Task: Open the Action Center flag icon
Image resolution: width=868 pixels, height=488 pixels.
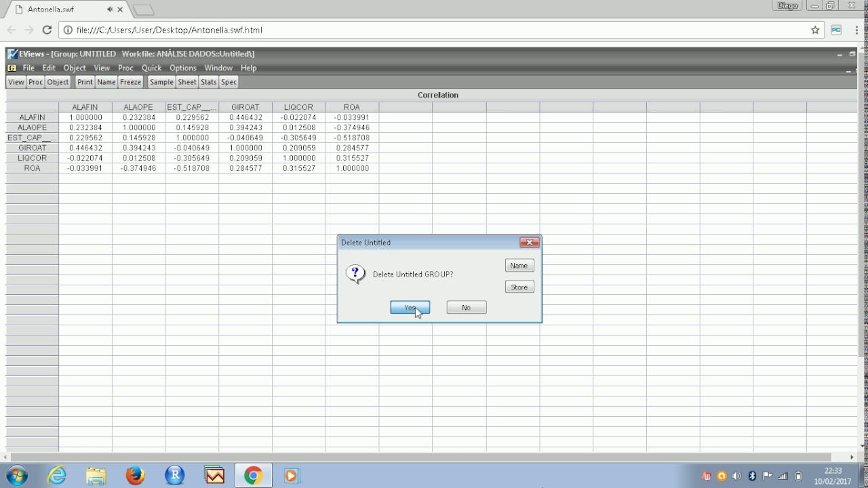Action: (x=768, y=476)
